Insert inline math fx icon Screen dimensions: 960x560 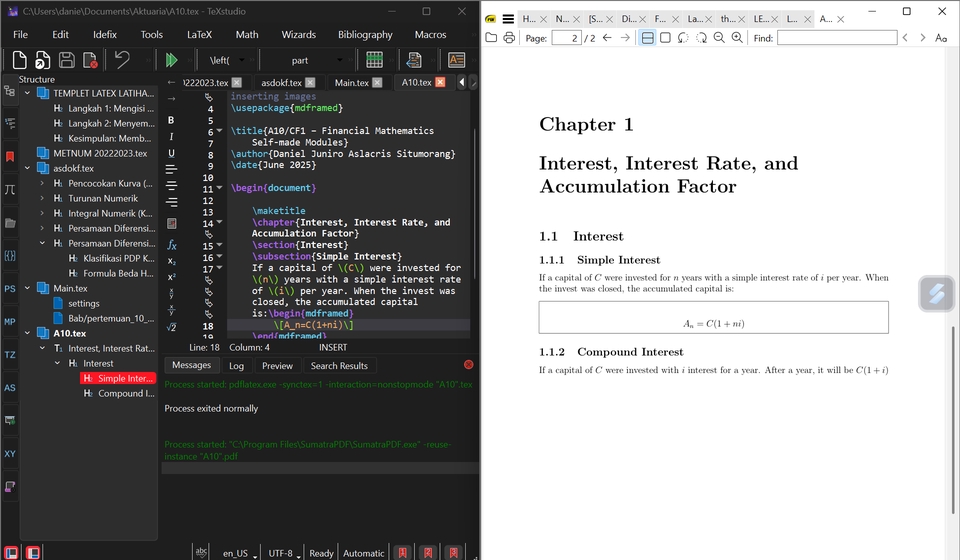171,245
